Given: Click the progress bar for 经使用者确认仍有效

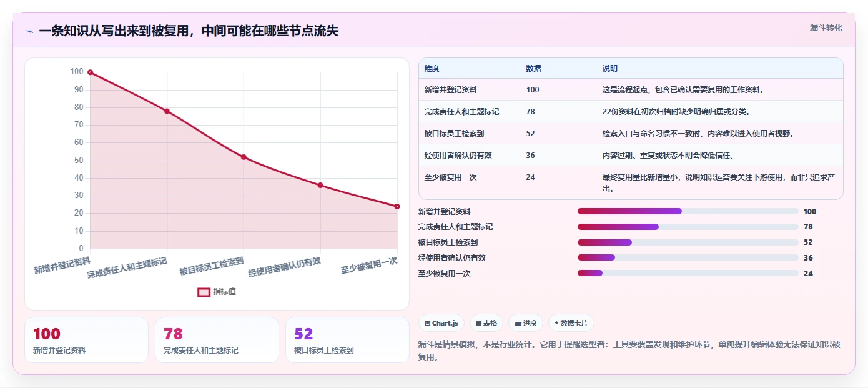Looking at the screenshot, I should pos(688,257).
